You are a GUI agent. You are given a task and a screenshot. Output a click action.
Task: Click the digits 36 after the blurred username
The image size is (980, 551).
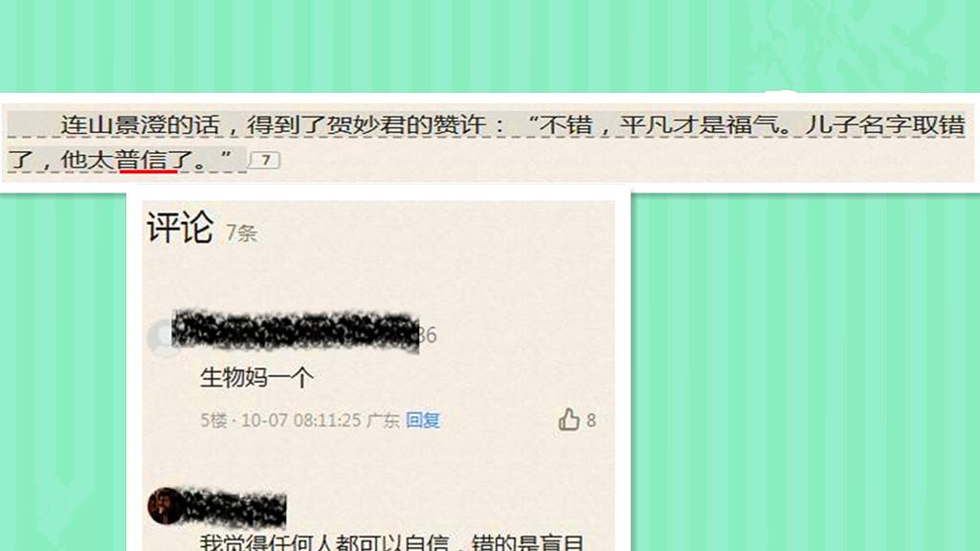pyautogui.click(x=428, y=336)
